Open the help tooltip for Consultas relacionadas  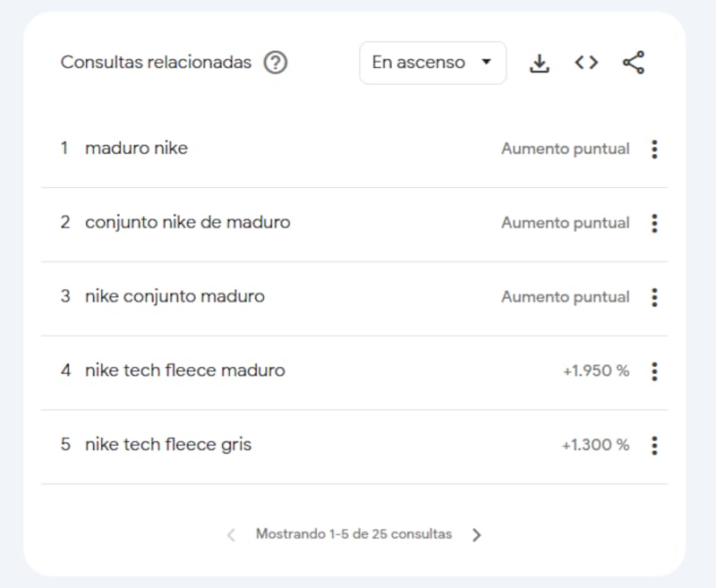277,63
